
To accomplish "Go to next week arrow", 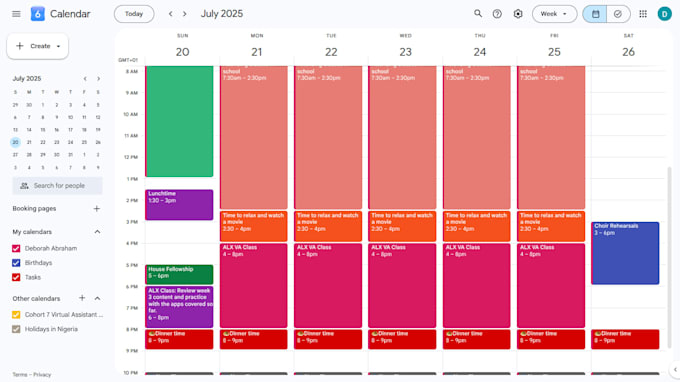I will pos(185,14).
